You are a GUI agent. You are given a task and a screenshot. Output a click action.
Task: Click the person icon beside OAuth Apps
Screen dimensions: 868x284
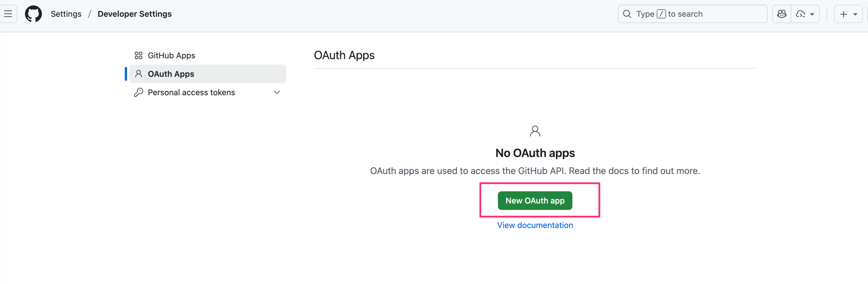[139, 74]
